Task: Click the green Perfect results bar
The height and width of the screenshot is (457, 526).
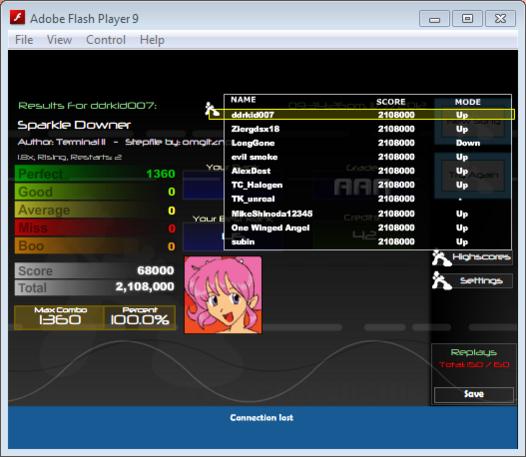Action: (95, 173)
